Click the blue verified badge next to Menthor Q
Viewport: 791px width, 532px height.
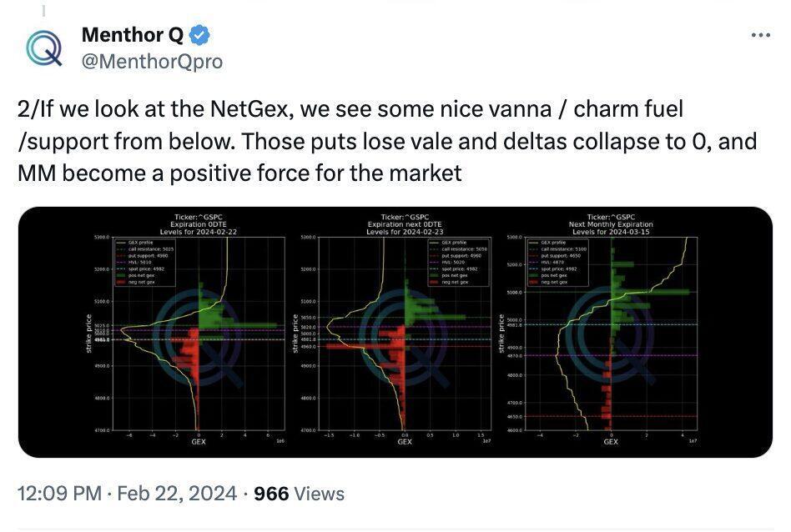(x=199, y=35)
